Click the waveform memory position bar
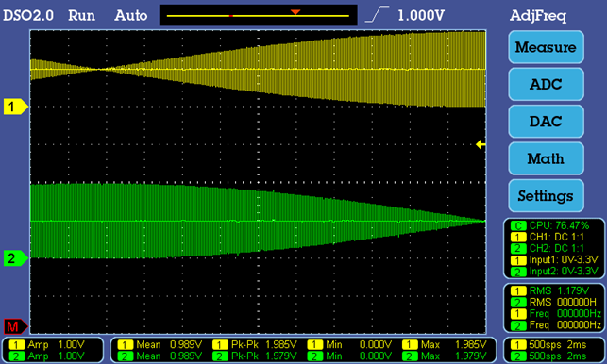 pos(259,15)
